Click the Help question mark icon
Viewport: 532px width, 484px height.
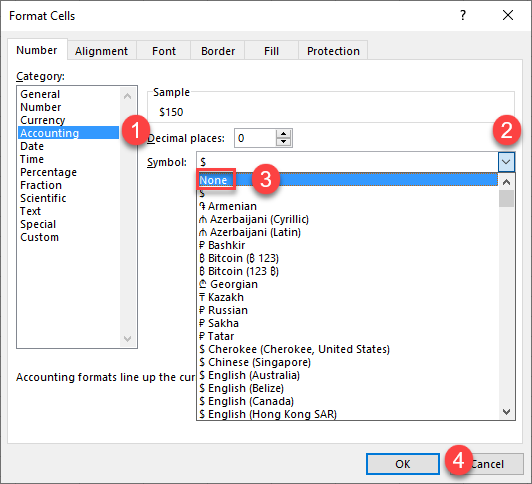[x=463, y=15]
